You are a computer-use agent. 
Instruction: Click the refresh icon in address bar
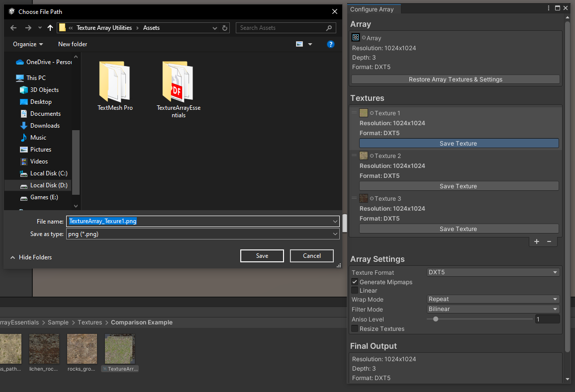pyautogui.click(x=225, y=28)
